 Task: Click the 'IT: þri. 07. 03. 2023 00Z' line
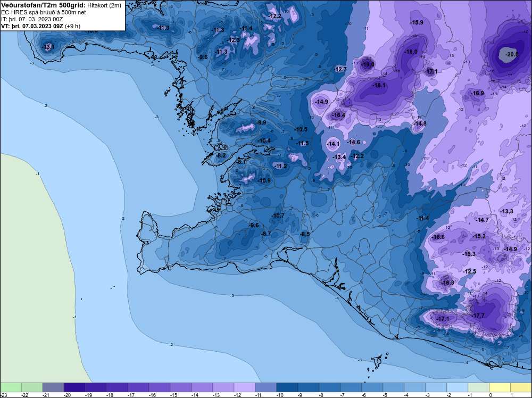coord(32,19)
